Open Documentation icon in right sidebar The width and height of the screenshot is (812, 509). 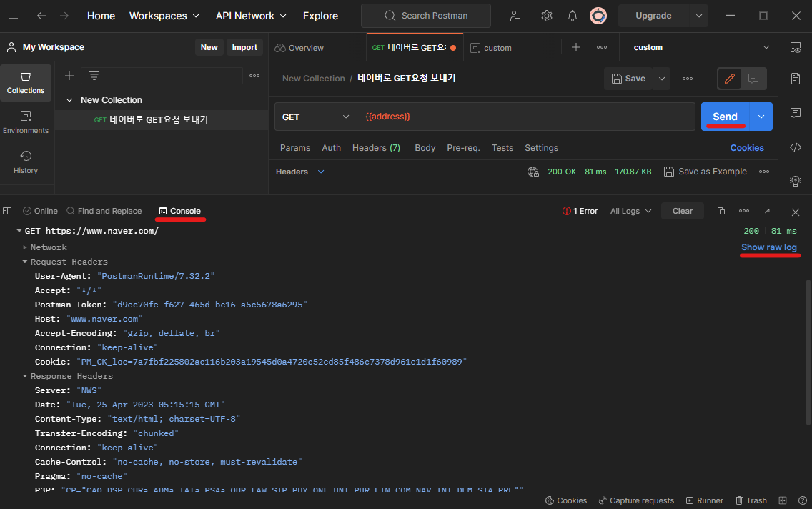point(796,79)
